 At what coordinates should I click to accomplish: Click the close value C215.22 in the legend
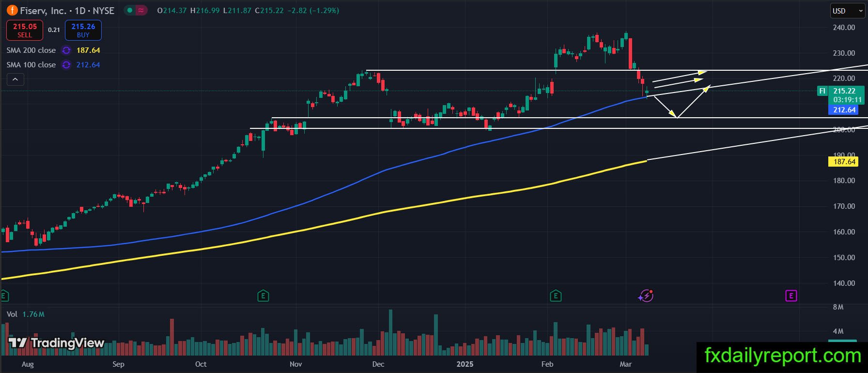(269, 11)
